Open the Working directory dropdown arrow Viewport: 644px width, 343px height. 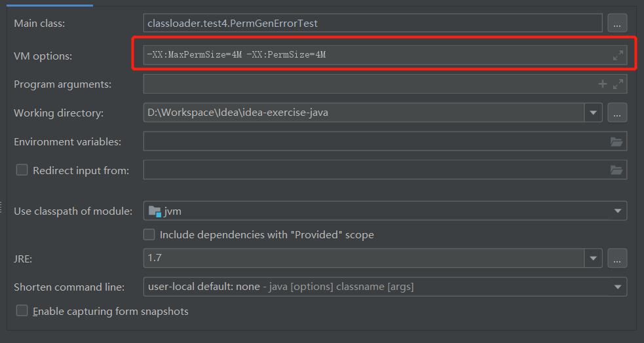point(593,113)
